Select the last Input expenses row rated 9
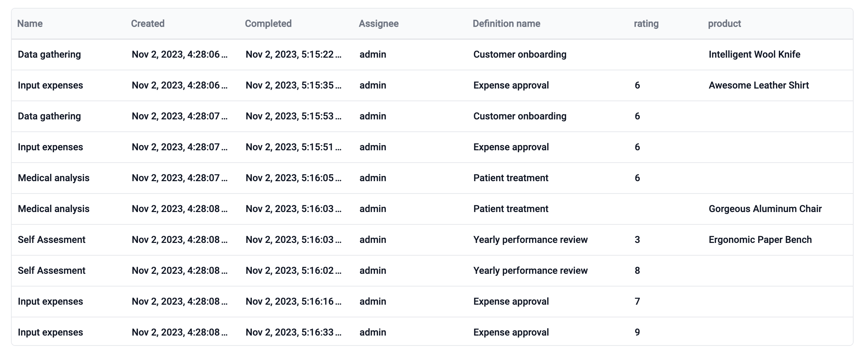The width and height of the screenshot is (868, 363). 50,332
